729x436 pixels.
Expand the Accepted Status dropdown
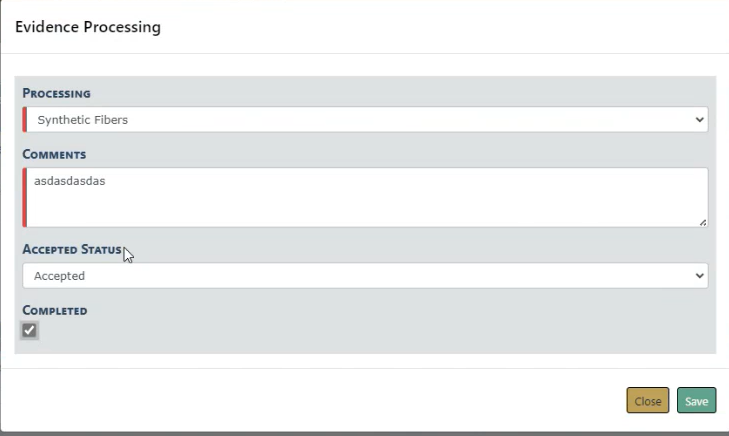365,276
